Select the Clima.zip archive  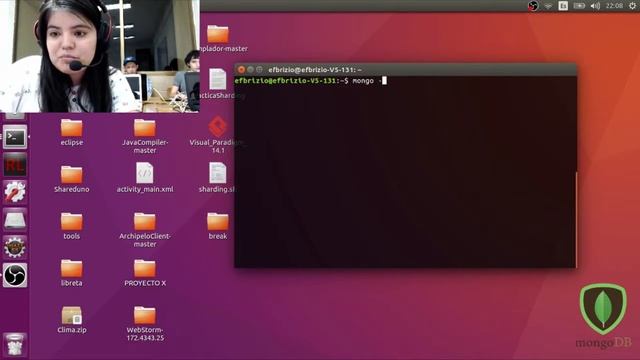coord(71,320)
